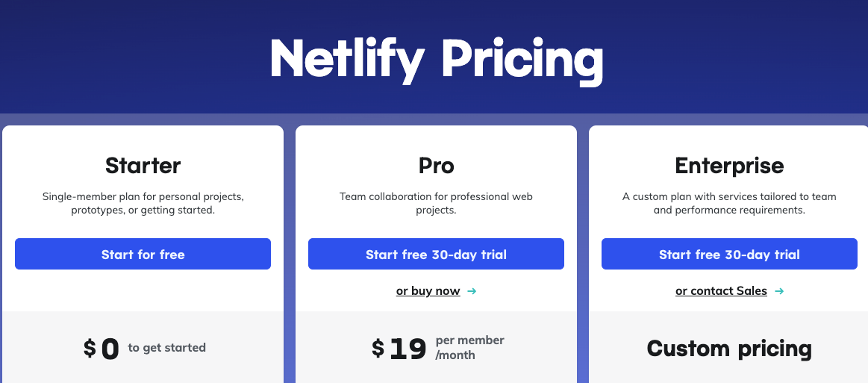Click the Starter plan description text
Screen dimensions: 868x383
coord(143,203)
